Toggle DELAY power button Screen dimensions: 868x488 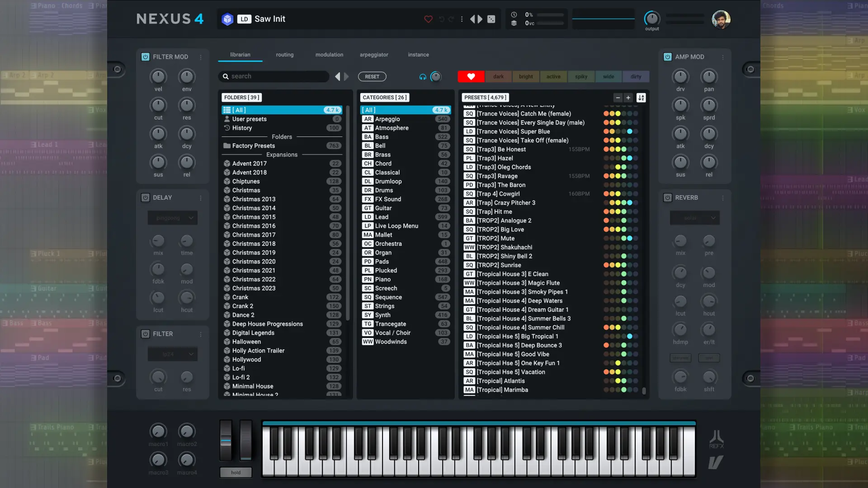[x=145, y=198]
